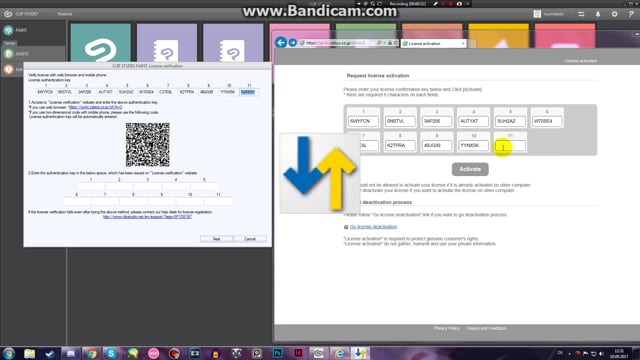640x360 pixels.
Task: Open a new Internet Explorer tab
Action: click(472, 43)
